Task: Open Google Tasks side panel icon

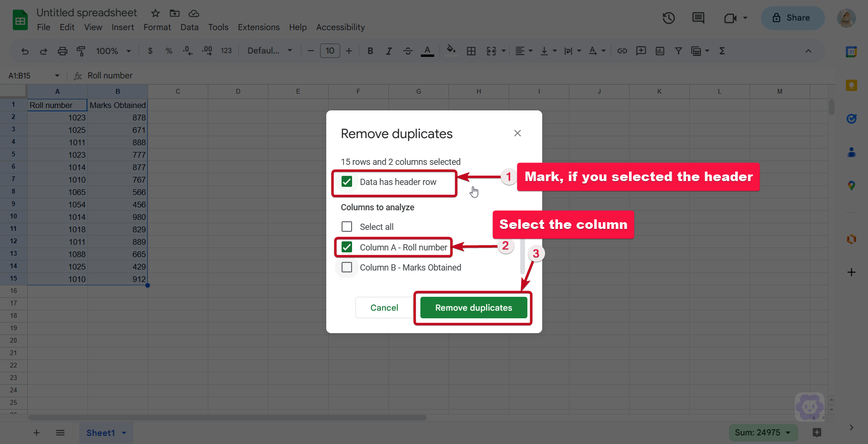Action: click(851, 119)
